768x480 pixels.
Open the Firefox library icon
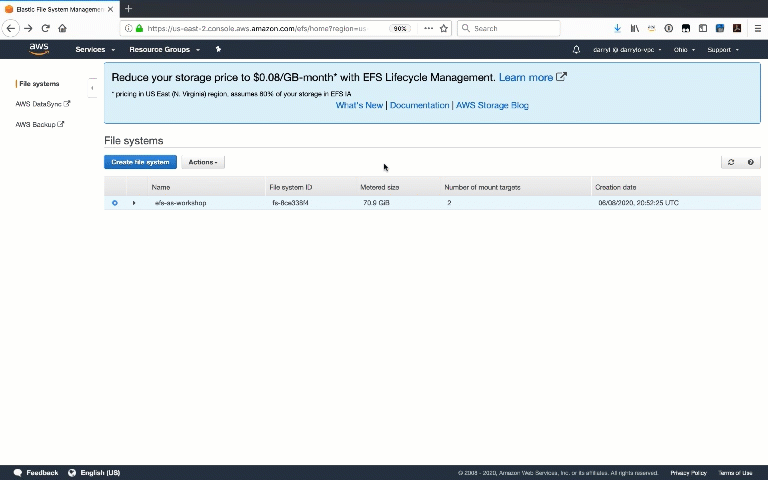pyautogui.click(x=635, y=28)
